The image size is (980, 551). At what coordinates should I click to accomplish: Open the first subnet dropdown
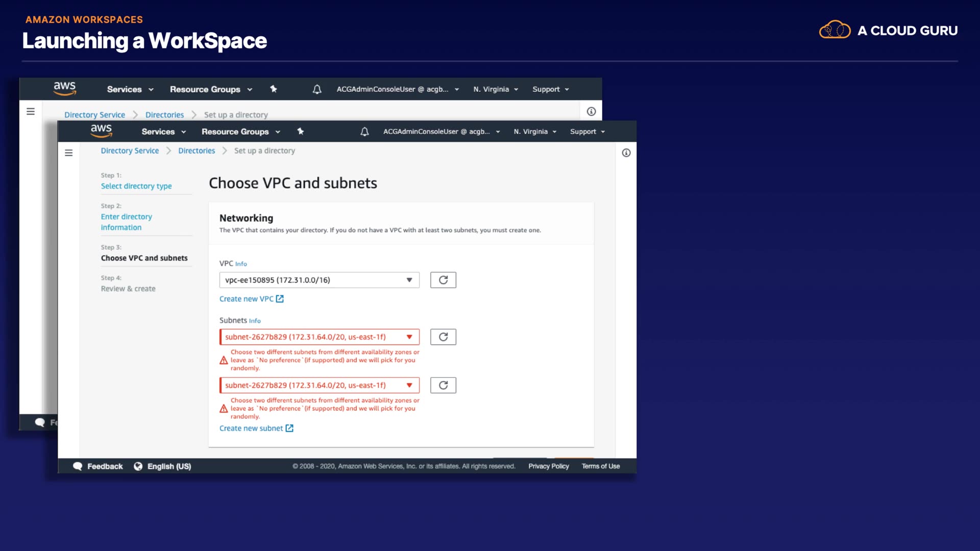[x=319, y=337]
